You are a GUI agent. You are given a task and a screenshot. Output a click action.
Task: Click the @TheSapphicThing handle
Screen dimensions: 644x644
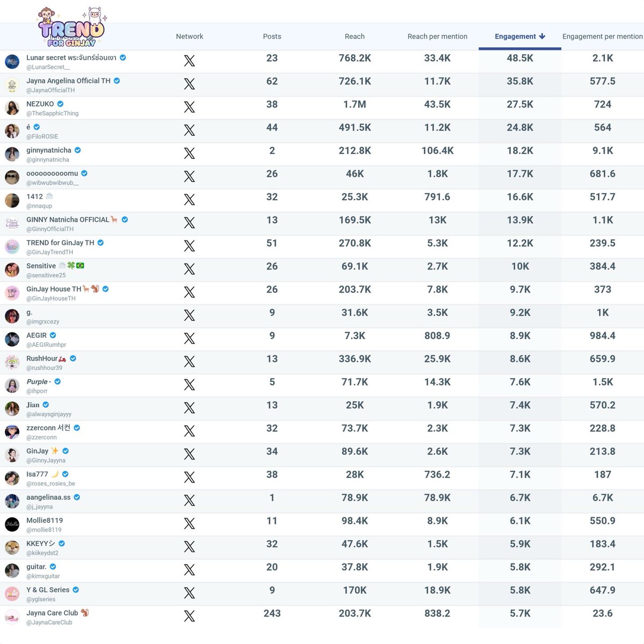point(53,113)
